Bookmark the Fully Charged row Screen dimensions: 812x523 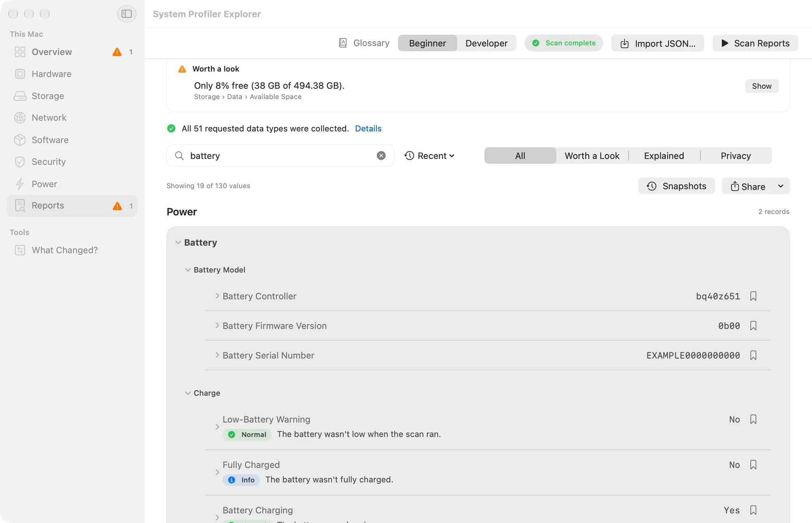point(753,465)
